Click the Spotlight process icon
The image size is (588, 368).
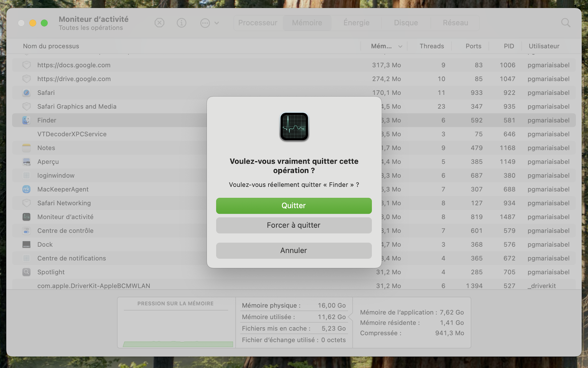(26, 272)
